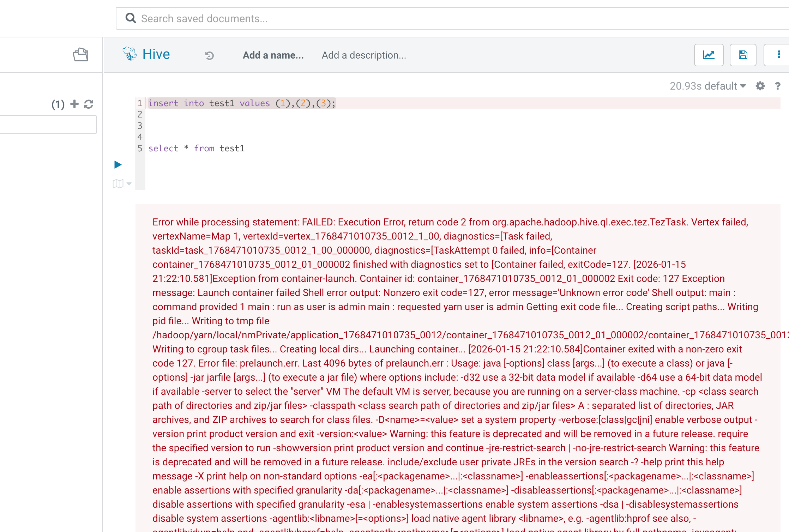Open the three-dot more options menu
789x532 pixels.
pos(779,55)
